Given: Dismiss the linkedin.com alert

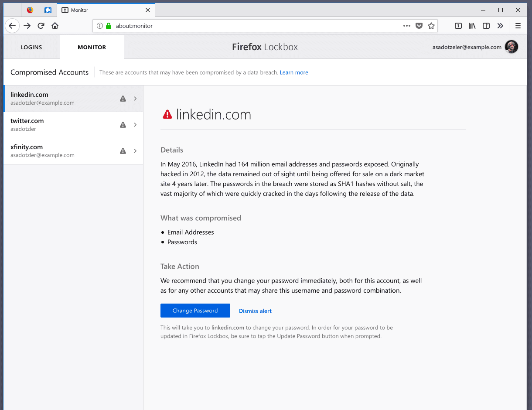Looking at the screenshot, I should pos(255,311).
